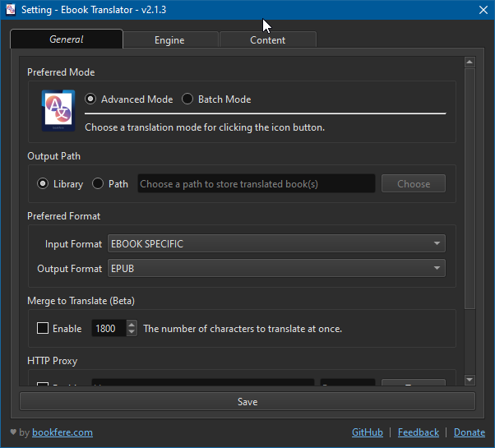Image resolution: width=495 pixels, height=448 pixels.
Task: Open the Output Format dropdown
Action: tap(276, 268)
